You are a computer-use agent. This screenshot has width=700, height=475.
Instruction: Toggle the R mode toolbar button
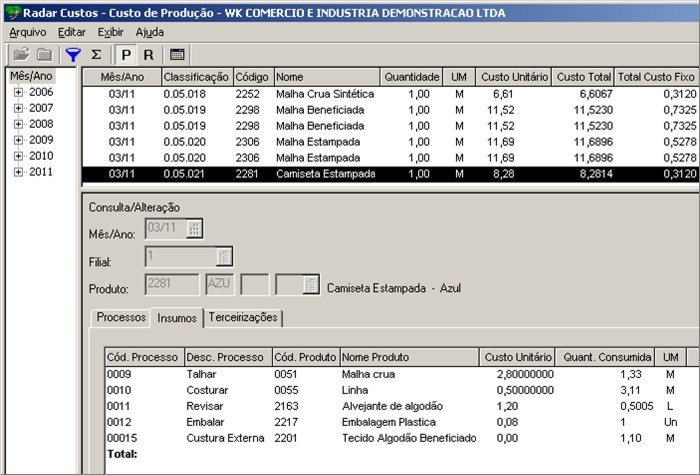pyautogui.click(x=148, y=54)
